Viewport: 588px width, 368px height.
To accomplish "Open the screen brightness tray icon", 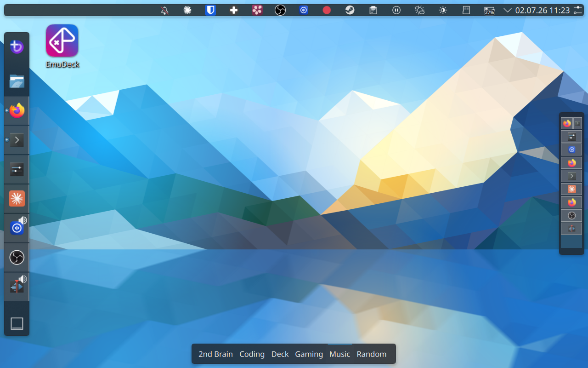I will (x=443, y=10).
